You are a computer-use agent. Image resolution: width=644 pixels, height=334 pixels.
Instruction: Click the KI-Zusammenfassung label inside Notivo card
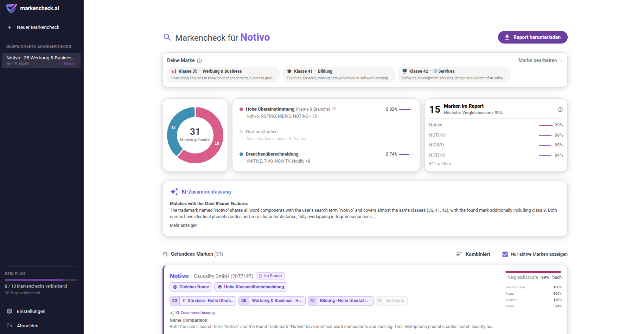click(x=195, y=313)
